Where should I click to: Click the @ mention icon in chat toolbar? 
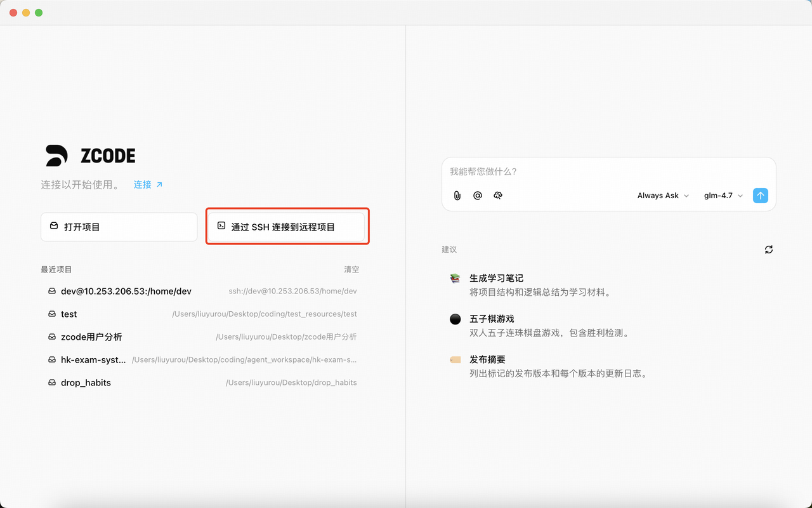(x=478, y=196)
